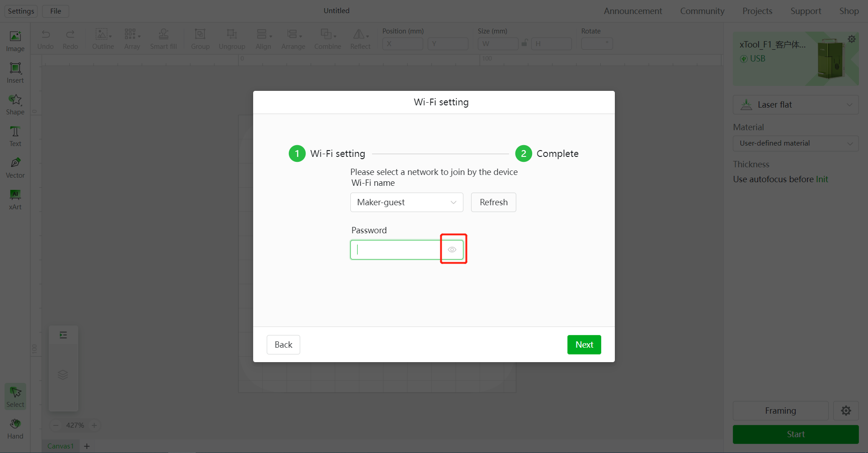Open the File menu
The height and width of the screenshot is (453, 868).
coord(56,11)
